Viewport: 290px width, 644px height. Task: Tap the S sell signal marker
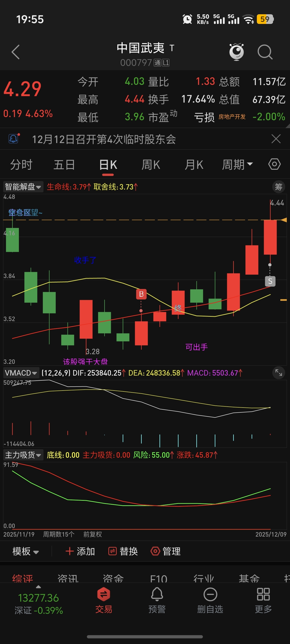[x=270, y=281]
